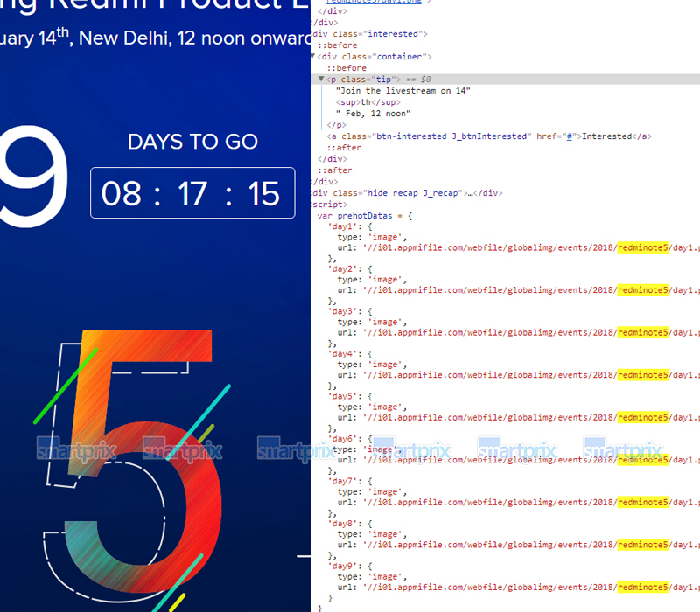The height and width of the screenshot is (612, 700).
Task: Click the 'day4': { key line
Action: click(x=351, y=354)
